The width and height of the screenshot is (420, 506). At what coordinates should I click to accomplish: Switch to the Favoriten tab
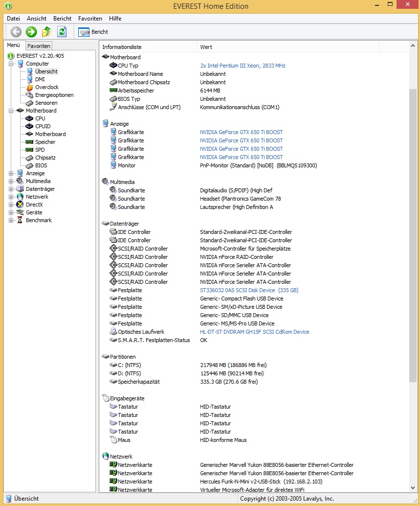pyautogui.click(x=39, y=46)
